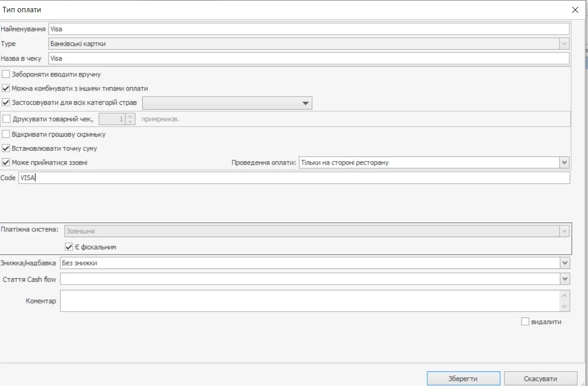Screen dimensions: 588x386
Task: Expand the Проведення оплати dropdown
Action: click(x=564, y=162)
